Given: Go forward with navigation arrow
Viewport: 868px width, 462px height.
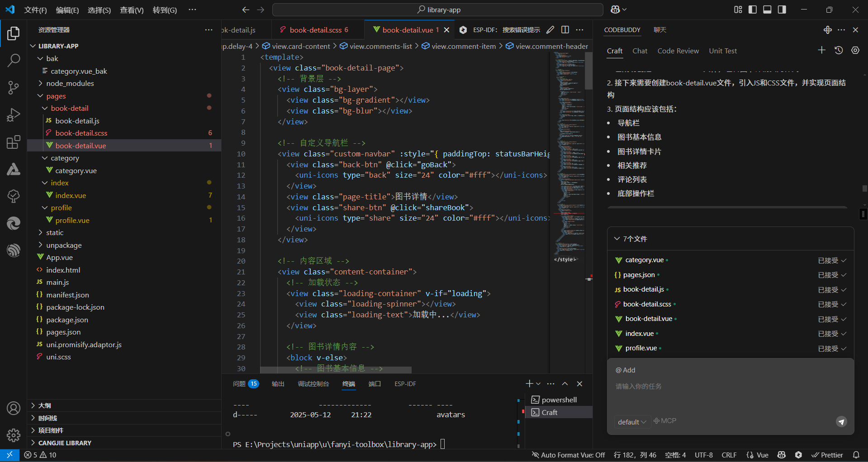Looking at the screenshot, I should coord(261,9).
